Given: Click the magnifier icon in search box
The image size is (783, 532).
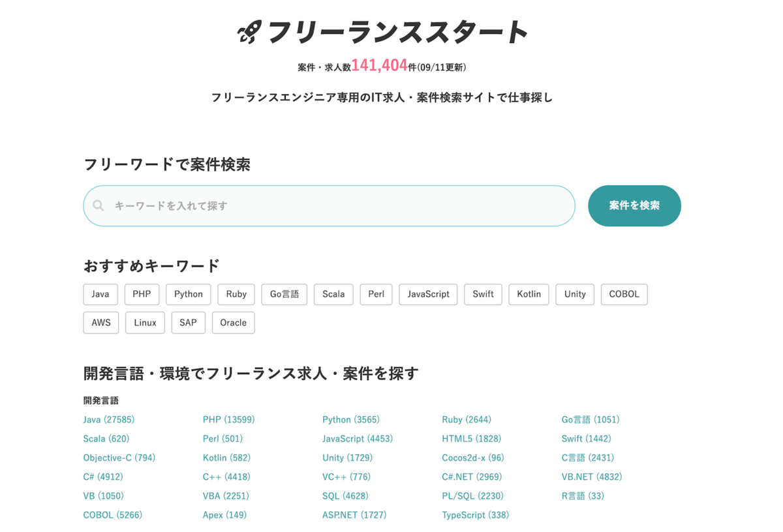Looking at the screenshot, I should pyautogui.click(x=99, y=206).
